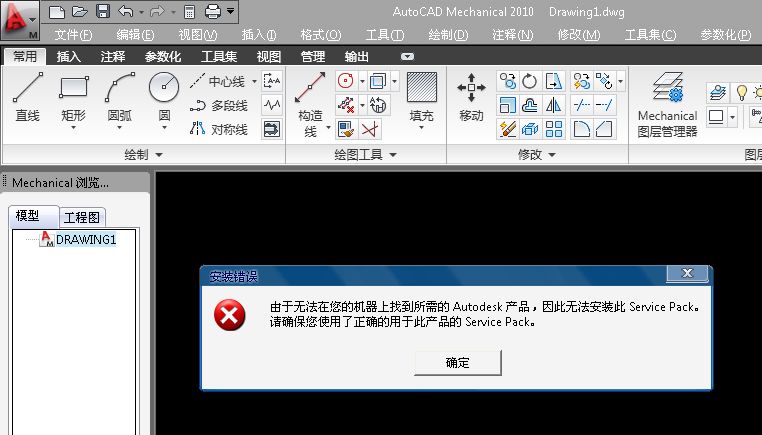Save the drawing with the floppy disk icon
This screenshot has height=435, width=762.
pyautogui.click(x=103, y=11)
